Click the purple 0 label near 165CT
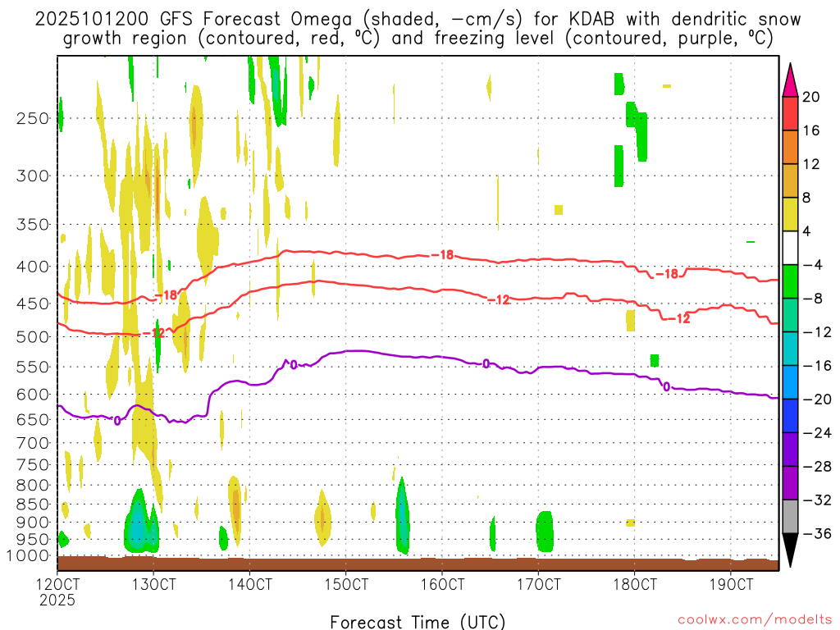840x630 pixels. point(486,364)
